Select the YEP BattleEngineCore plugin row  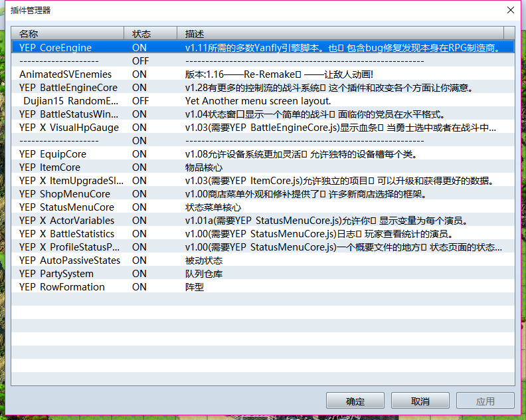263,87
